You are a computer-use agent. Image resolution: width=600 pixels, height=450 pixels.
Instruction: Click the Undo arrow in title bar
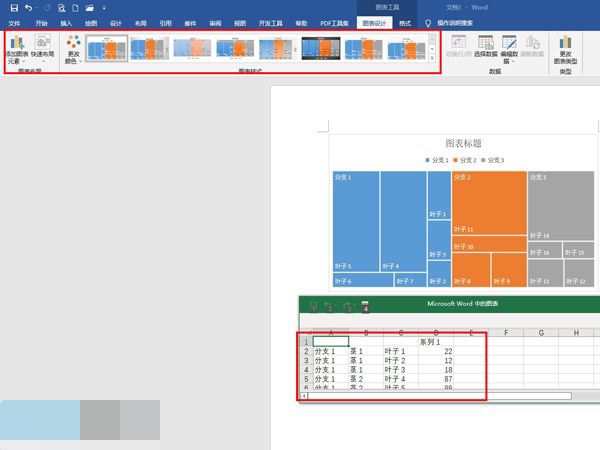click(28, 7)
